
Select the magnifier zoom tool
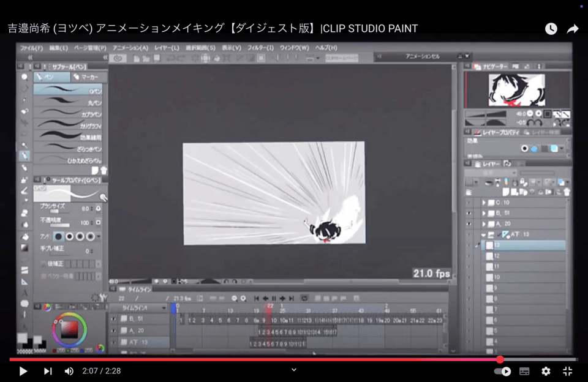24,77
